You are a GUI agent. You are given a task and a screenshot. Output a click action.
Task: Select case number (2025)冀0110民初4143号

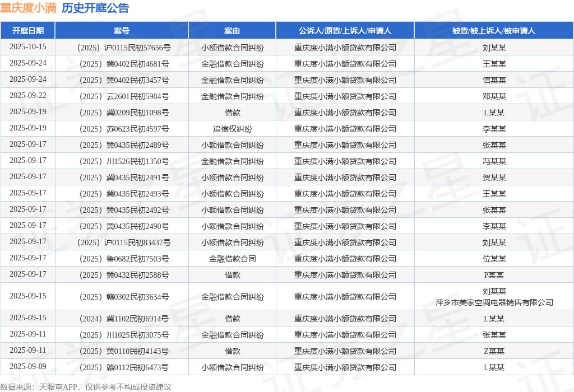tap(123, 352)
